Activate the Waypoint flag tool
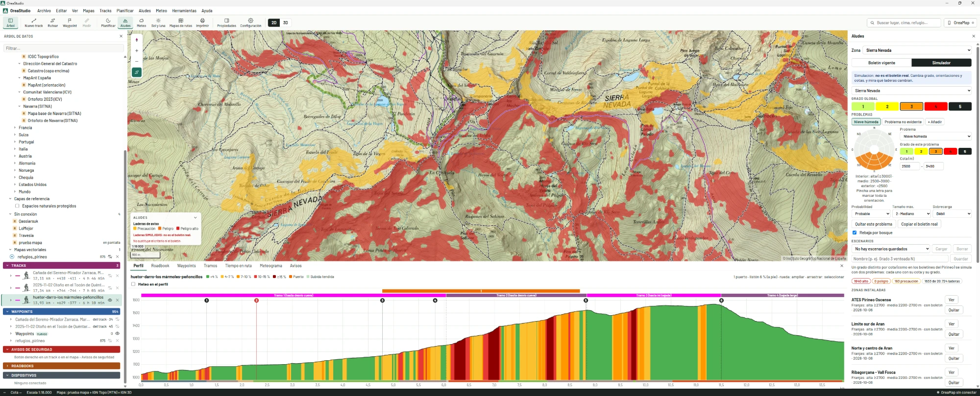Image resolution: width=980 pixels, height=396 pixels. pos(70,23)
